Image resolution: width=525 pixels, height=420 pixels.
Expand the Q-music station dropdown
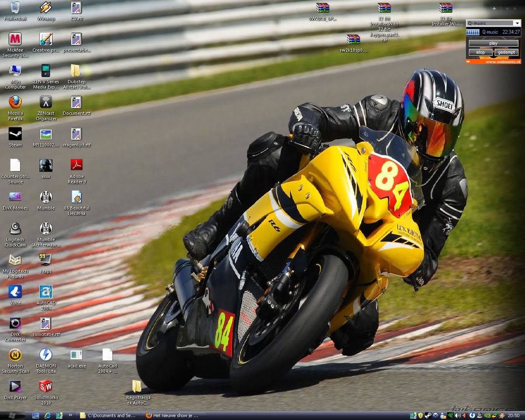[517, 23]
